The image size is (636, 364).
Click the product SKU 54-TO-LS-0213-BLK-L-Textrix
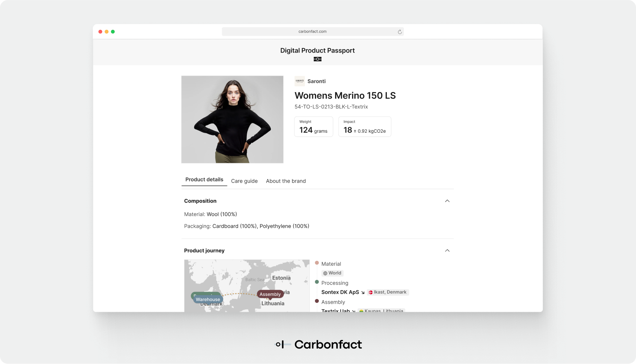click(x=331, y=107)
